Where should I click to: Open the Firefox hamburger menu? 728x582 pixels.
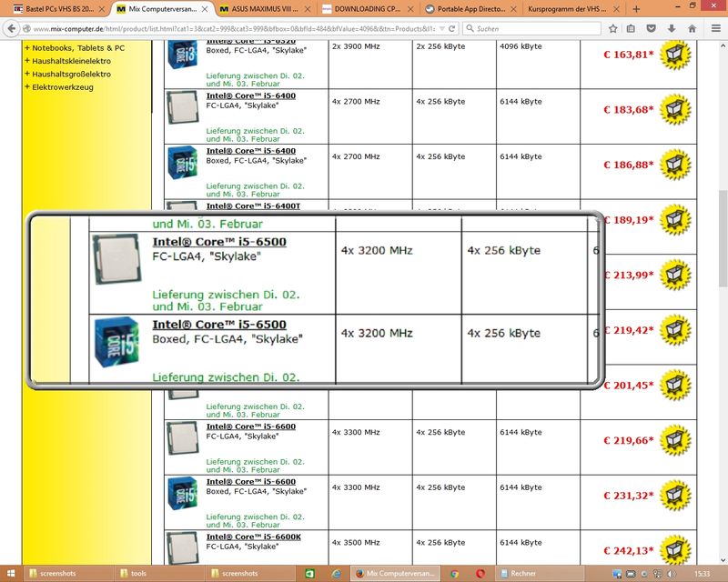click(x=716, y=29)
